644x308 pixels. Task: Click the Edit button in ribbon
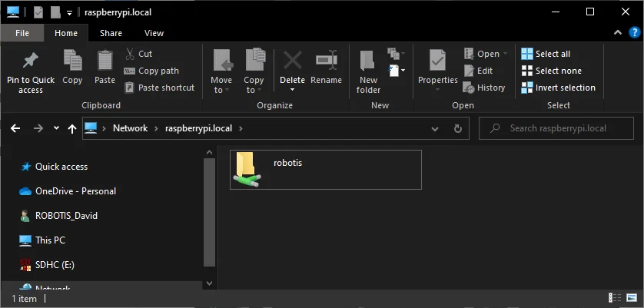click(x=479, y=71)
